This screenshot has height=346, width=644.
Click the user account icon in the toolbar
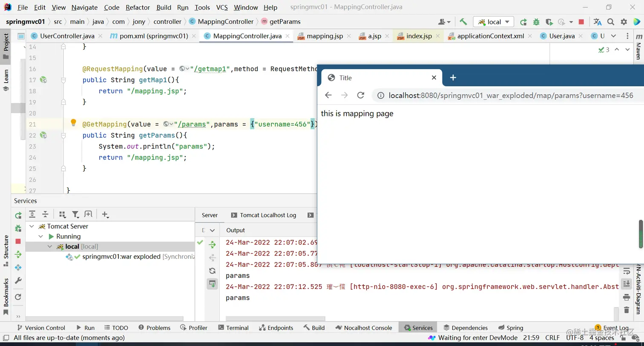(444, 22)
